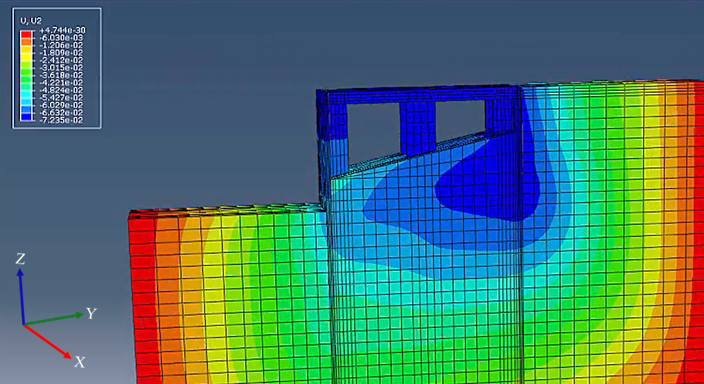The width and height of the screenshot is (704, 384).
Task: Click the bright yellow legend color band
Action: [26, 57]
